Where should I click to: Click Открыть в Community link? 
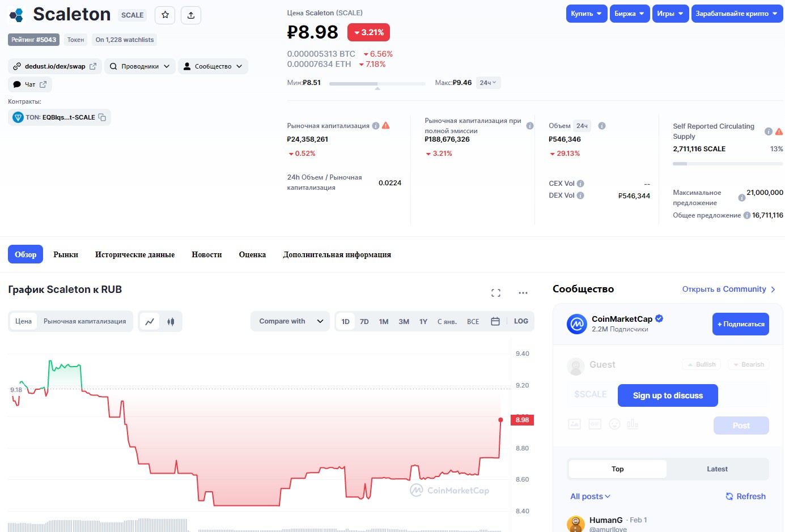pyautogui.click(x=729, y=289)
